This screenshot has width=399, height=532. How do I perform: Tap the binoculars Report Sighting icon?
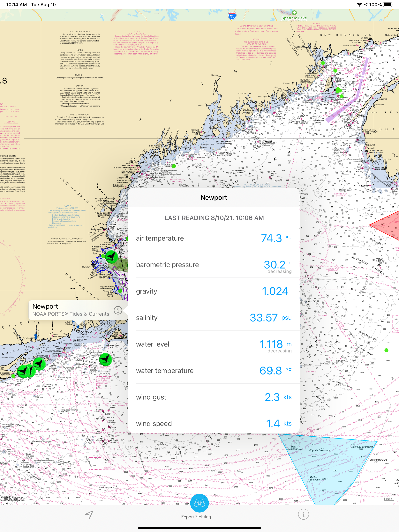(199, 503)
